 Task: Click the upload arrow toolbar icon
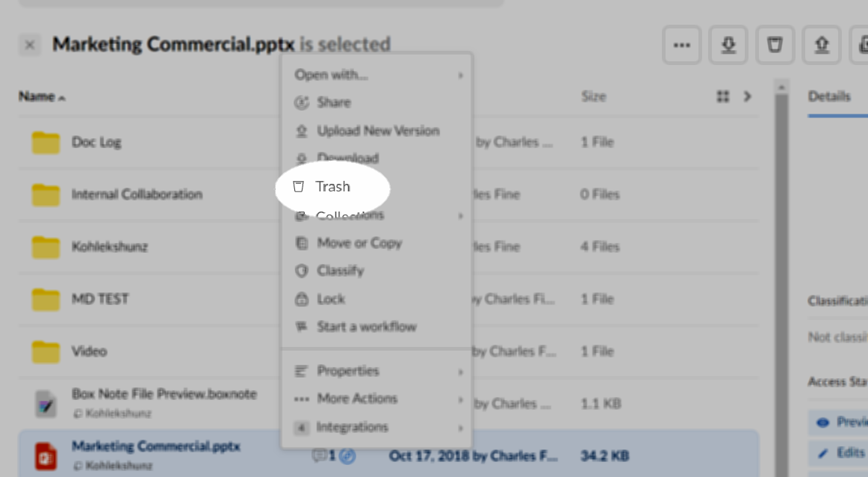click(822, 45)
